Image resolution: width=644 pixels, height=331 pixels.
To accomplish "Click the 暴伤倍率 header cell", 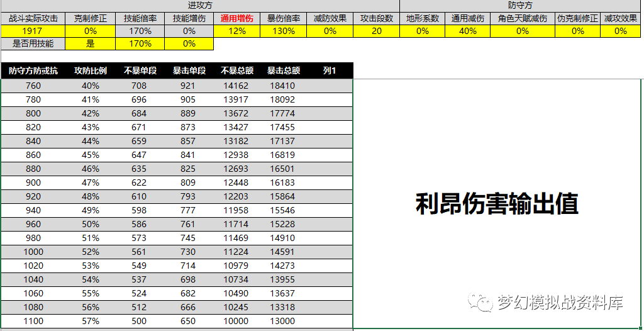I will coord(284,18).
